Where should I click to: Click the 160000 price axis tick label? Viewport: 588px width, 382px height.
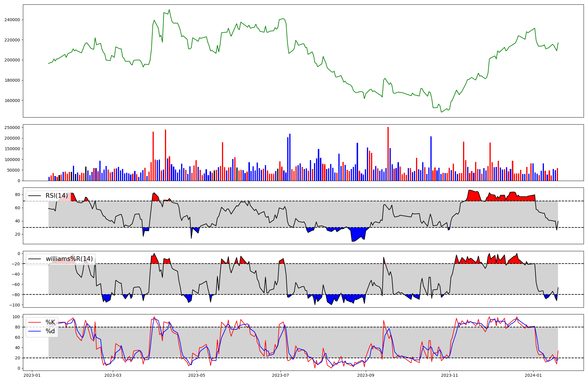12,100
